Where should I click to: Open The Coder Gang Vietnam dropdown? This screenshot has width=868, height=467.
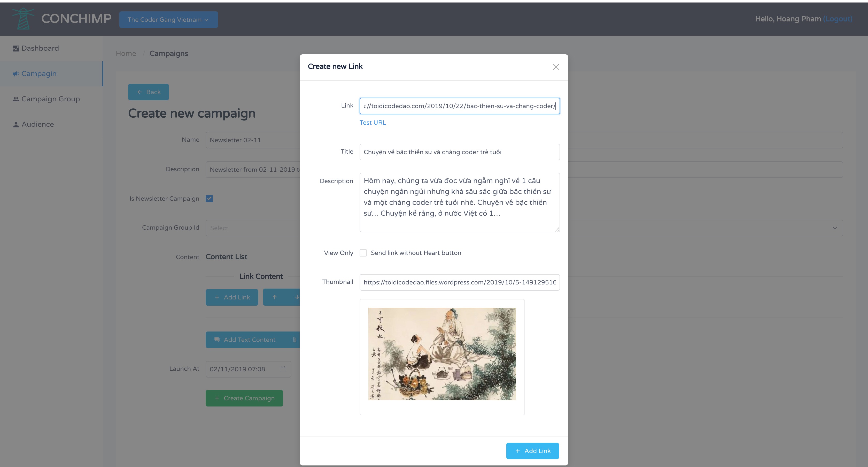click(x=168, y=20)
